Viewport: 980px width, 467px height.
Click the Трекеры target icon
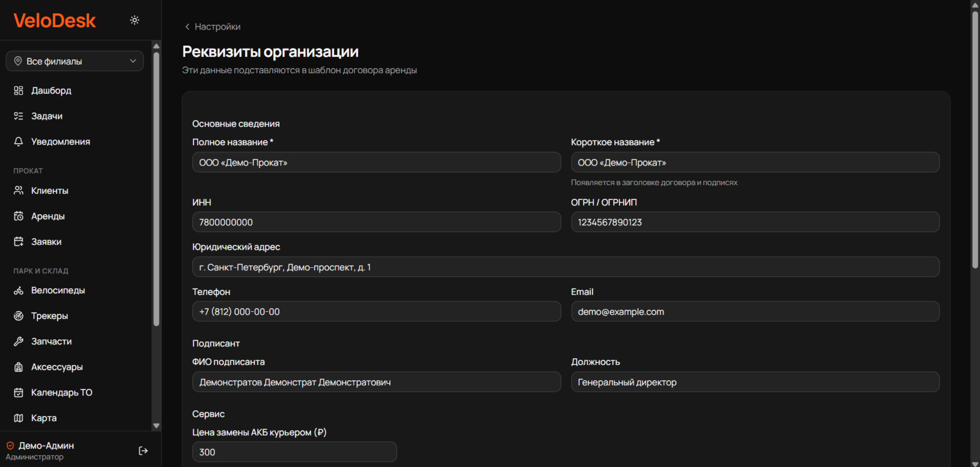point(18,316)
